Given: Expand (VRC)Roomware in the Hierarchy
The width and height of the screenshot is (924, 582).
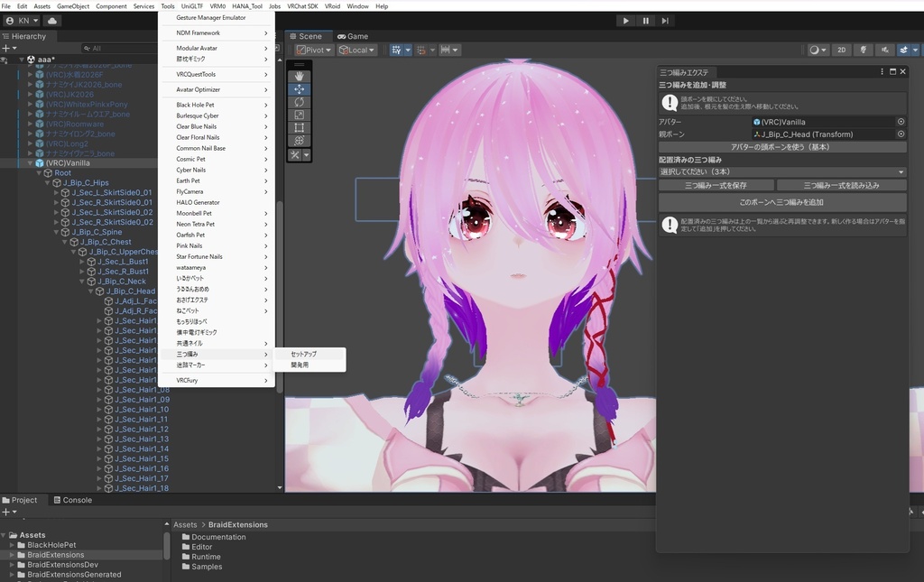Looking at the screenshot, I should point(30,125).
